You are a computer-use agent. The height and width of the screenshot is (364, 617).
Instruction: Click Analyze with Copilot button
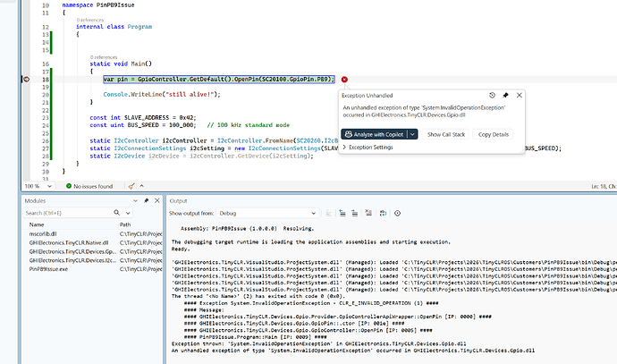(x=374, y=134)
